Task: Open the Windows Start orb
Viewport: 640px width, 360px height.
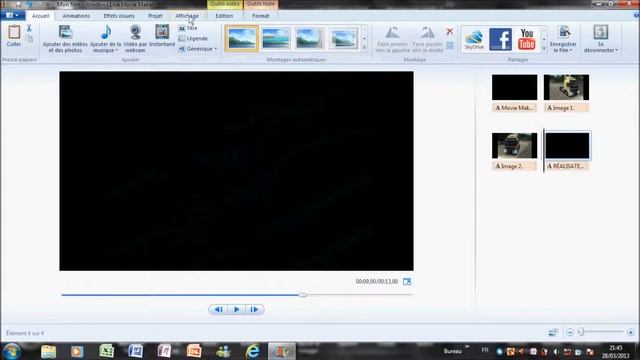Action: [11, 351]
